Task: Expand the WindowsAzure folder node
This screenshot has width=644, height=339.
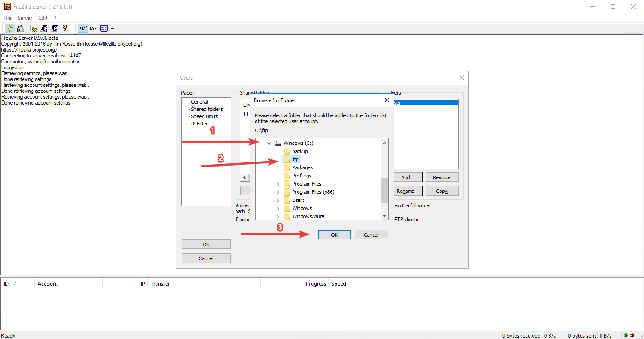Action: 278,216
